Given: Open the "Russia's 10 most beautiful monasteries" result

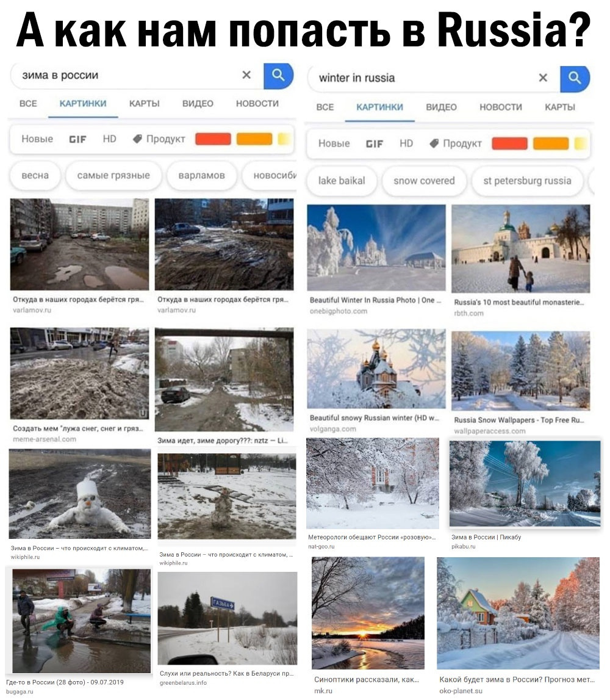Looking at the screenshot, I should (x=521, y=248).
